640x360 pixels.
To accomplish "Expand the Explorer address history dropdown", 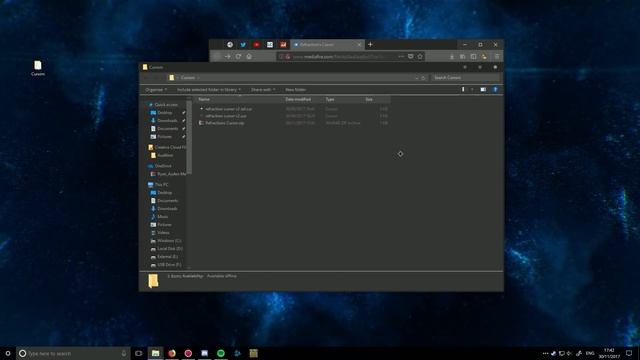I will tap(417, 78).
